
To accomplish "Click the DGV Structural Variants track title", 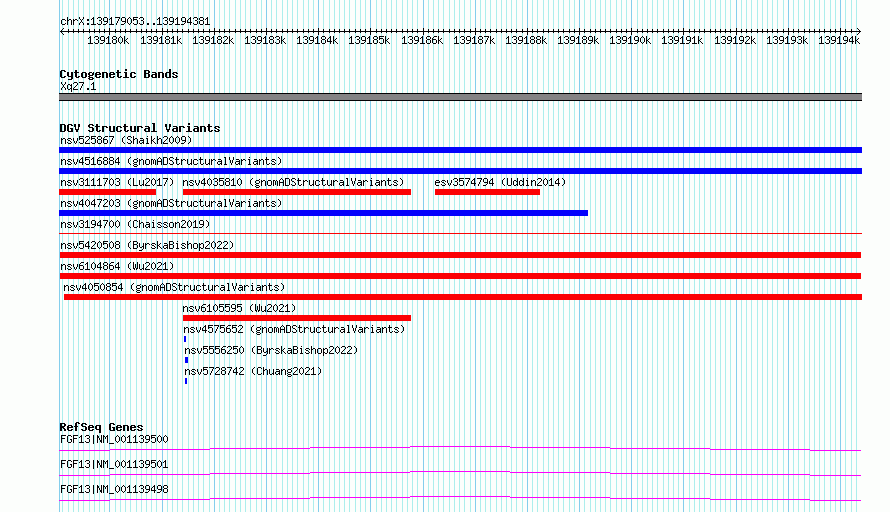I will 140,128.
